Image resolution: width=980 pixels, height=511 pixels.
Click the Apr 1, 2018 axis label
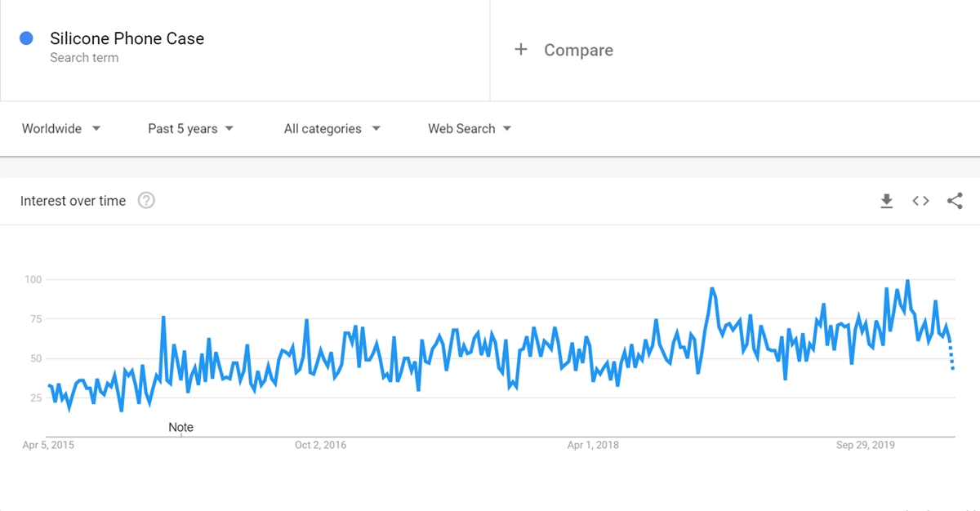[x=593, y=445]
